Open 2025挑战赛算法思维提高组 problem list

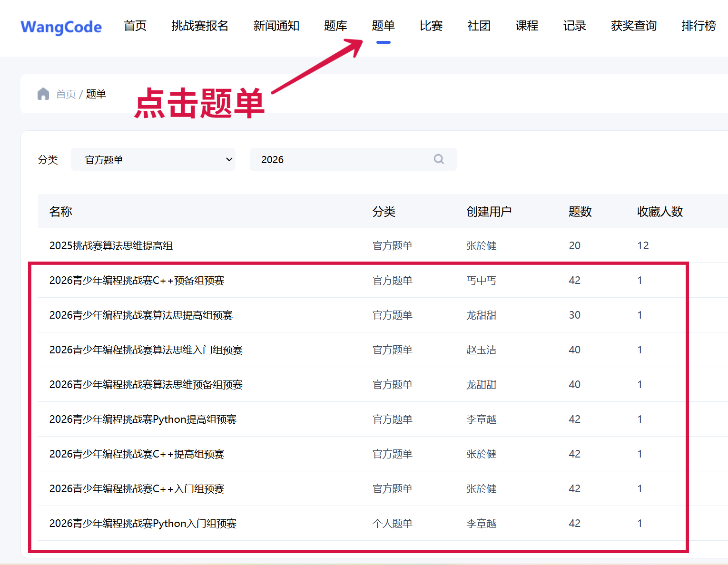111,245
